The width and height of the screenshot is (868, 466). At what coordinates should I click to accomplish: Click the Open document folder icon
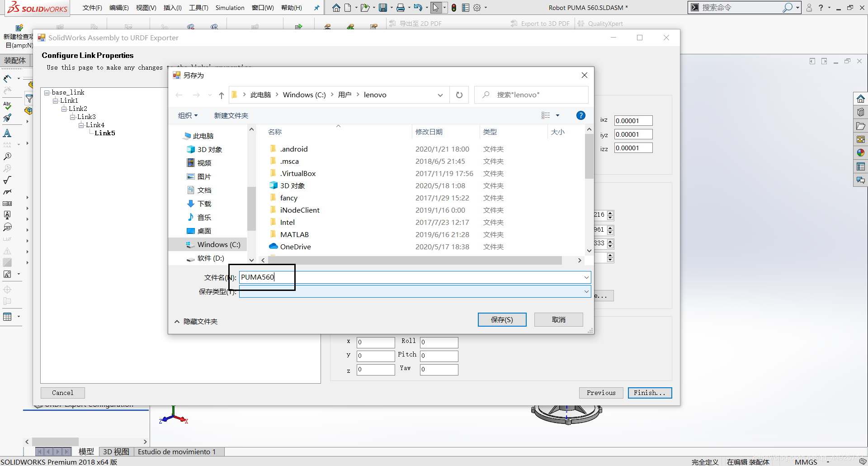point(365,8)
